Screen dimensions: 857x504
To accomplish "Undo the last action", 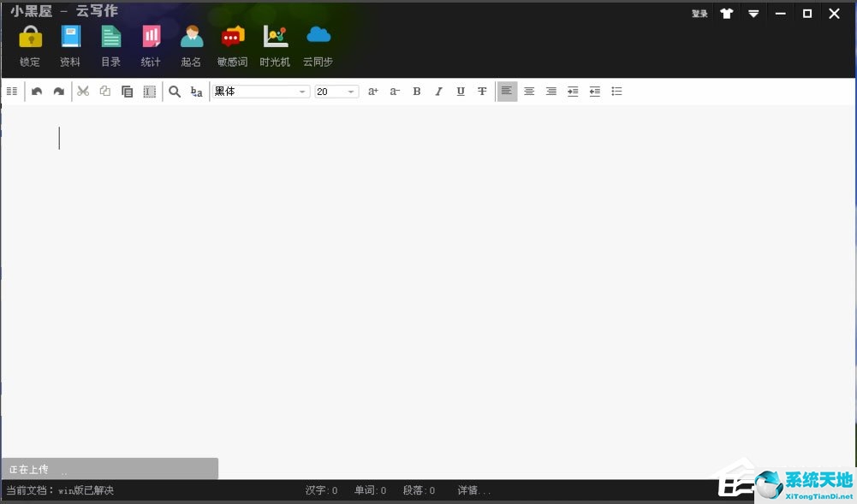I will [37, 92].
